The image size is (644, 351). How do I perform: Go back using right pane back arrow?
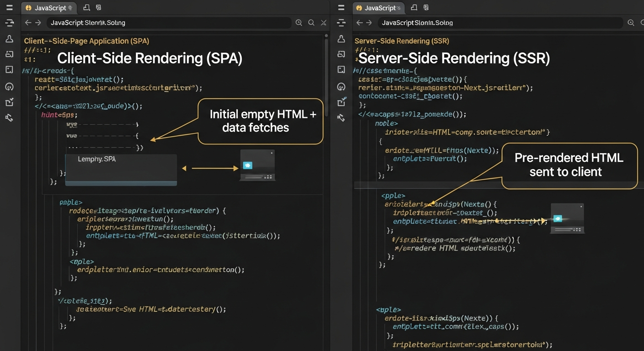[360, 23]
